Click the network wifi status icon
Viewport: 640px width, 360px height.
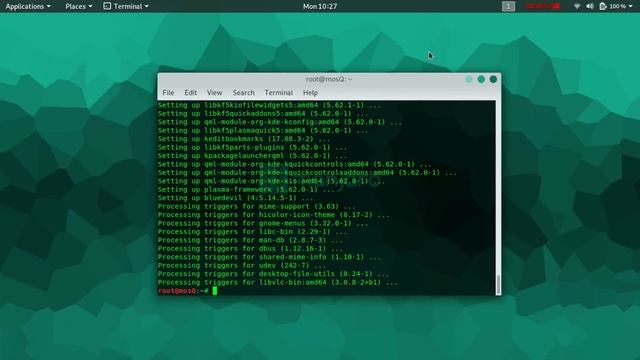(577, 6)
